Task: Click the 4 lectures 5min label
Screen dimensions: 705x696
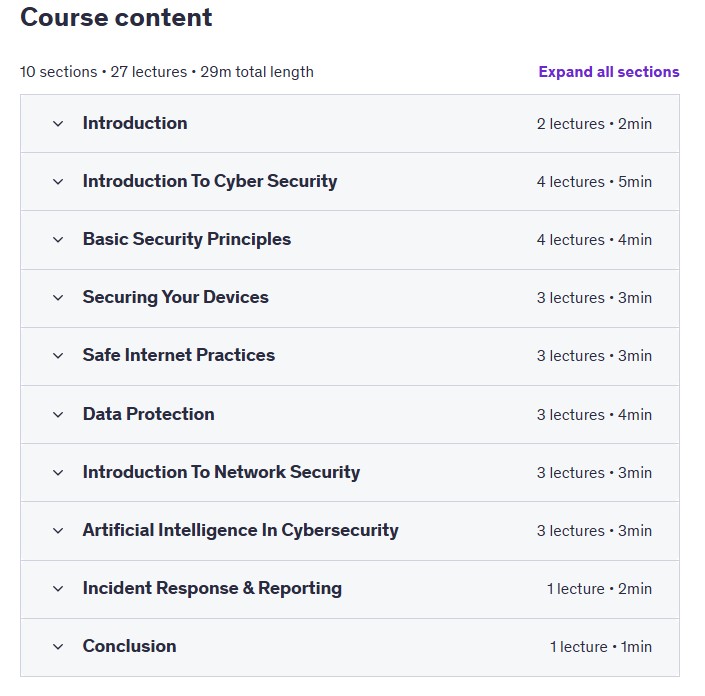Action: click(x=594, y=182)
